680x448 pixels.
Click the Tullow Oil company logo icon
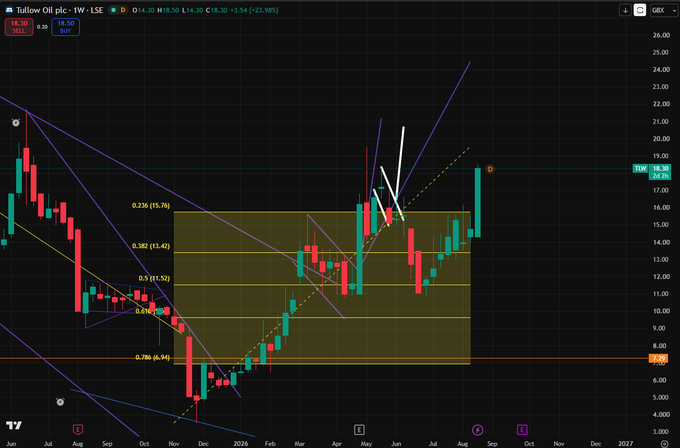(x=9, y=10)
